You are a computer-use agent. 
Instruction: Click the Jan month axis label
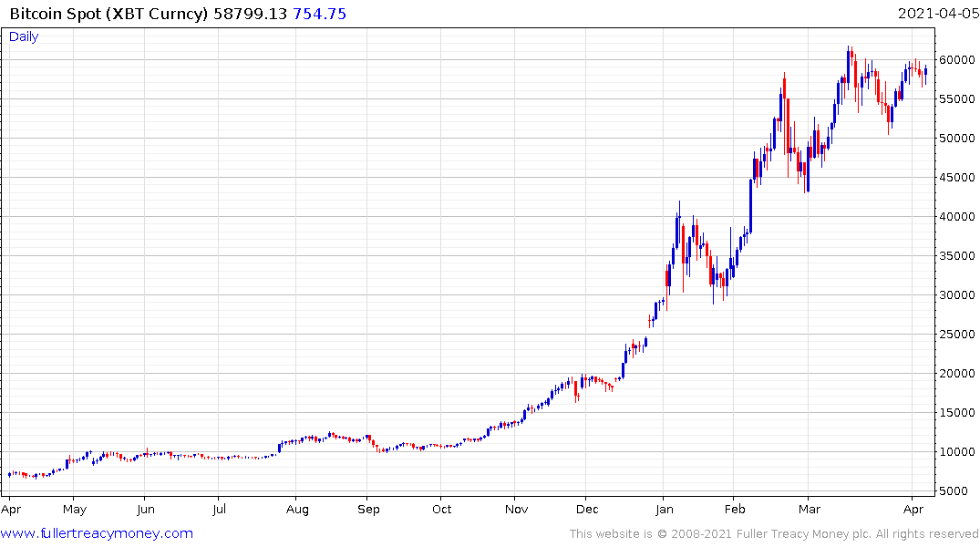(665, 510)
